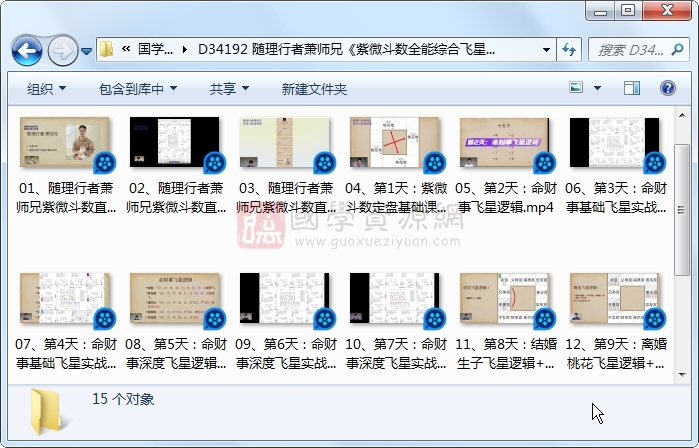Select thumbnail of 10、第7天 video
699x448 pixels.
(395, 298)
